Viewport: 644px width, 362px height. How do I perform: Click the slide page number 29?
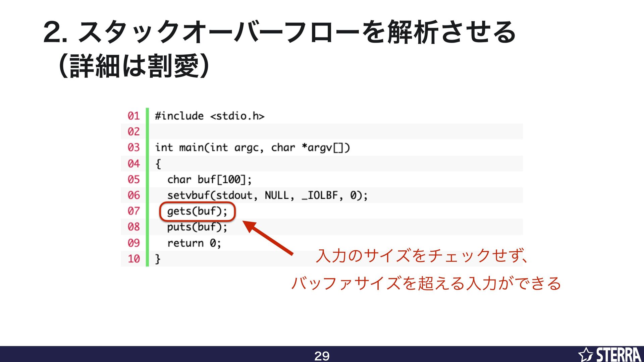pos(322,356)
